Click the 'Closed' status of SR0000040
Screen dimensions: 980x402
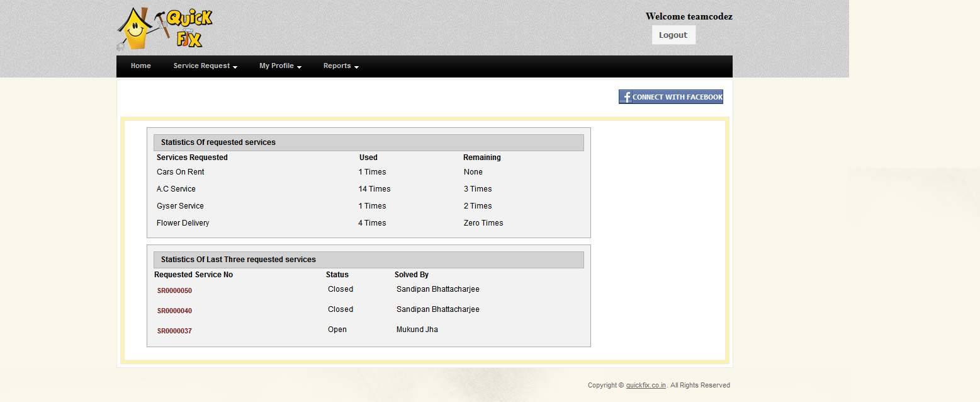pos(341,309)
